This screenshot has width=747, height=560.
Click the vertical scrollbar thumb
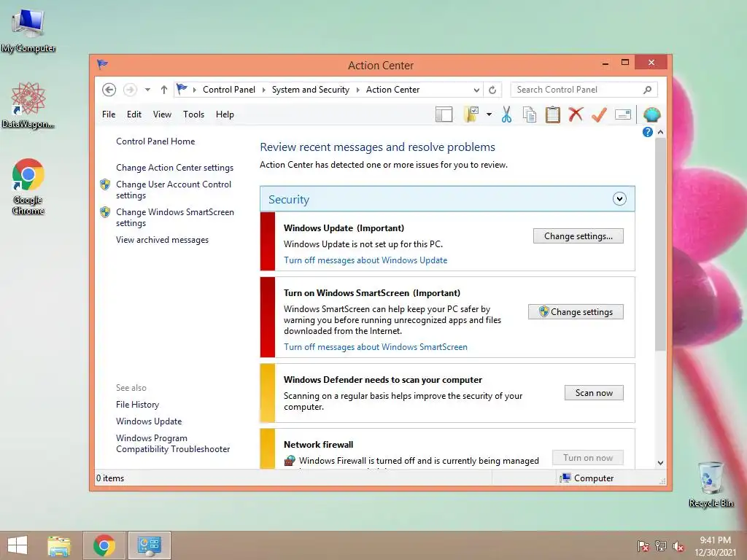tap(660, 244)
